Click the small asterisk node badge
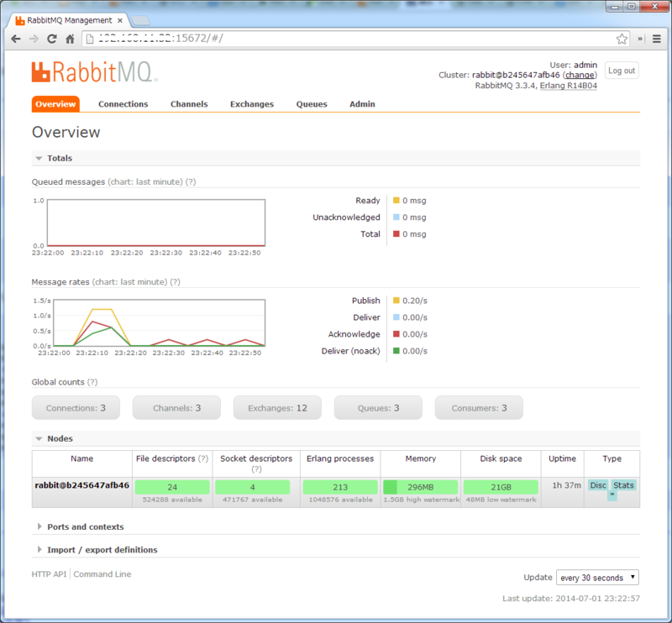Viewport: 672px width, 623px height. (x=612, y=495)
